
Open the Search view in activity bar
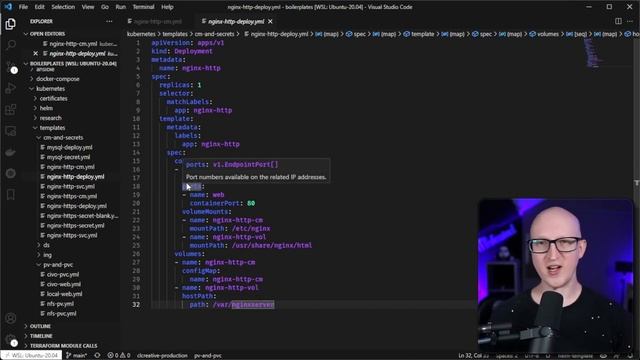click(11, 44)
